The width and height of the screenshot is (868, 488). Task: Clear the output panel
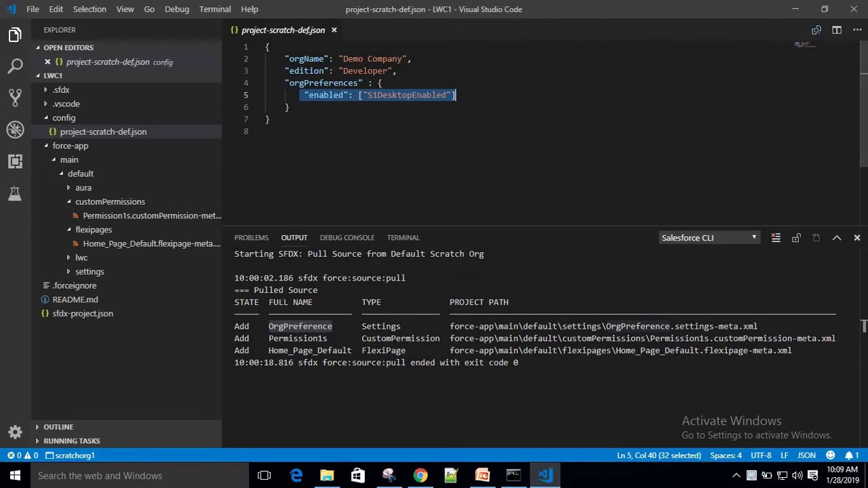click(776, 238)
